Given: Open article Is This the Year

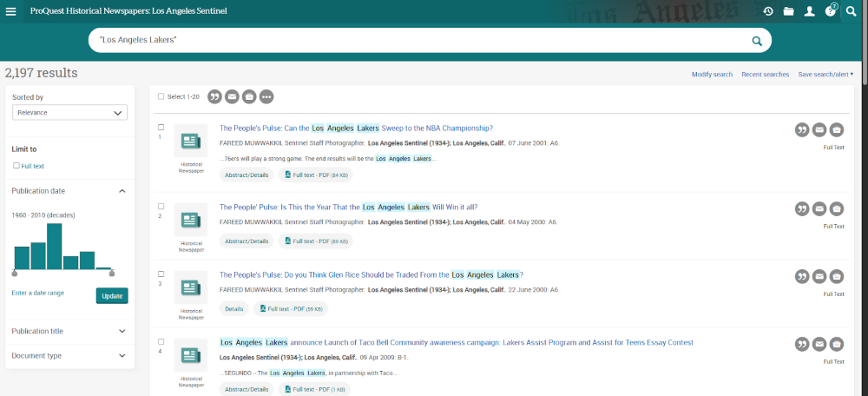Looking at the screenshot, I should (x=348, y=208).
